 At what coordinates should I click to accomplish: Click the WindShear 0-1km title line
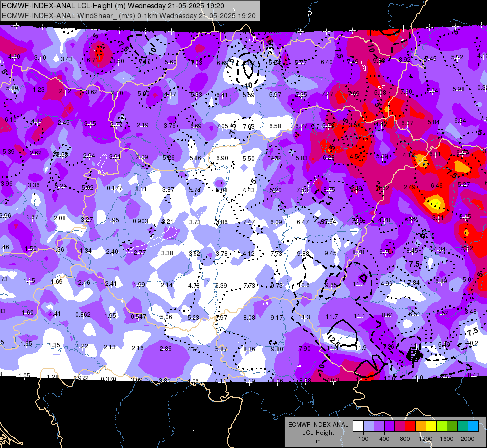pos(128,16)
